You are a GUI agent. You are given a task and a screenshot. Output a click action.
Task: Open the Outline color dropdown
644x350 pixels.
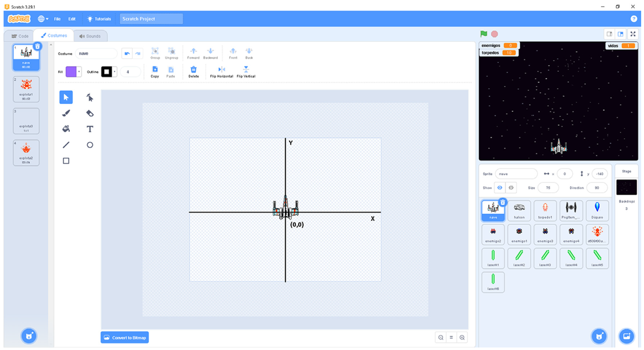[114, 72]
